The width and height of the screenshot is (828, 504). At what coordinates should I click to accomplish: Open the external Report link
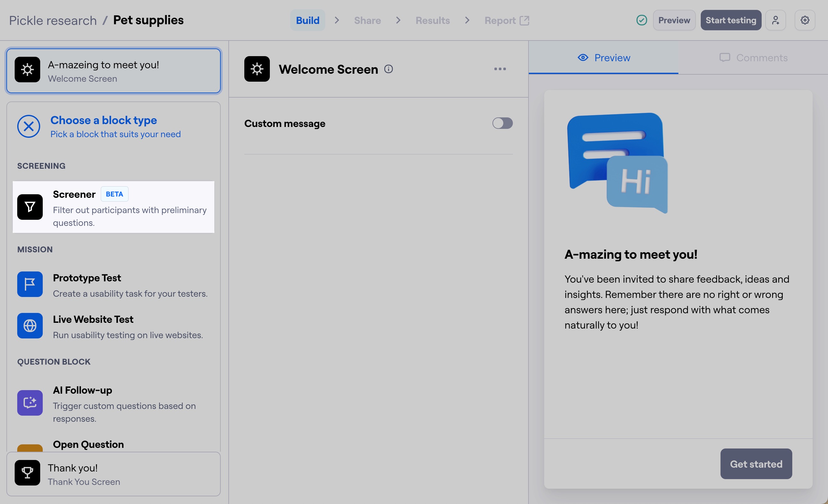click(x=506, y=20)
